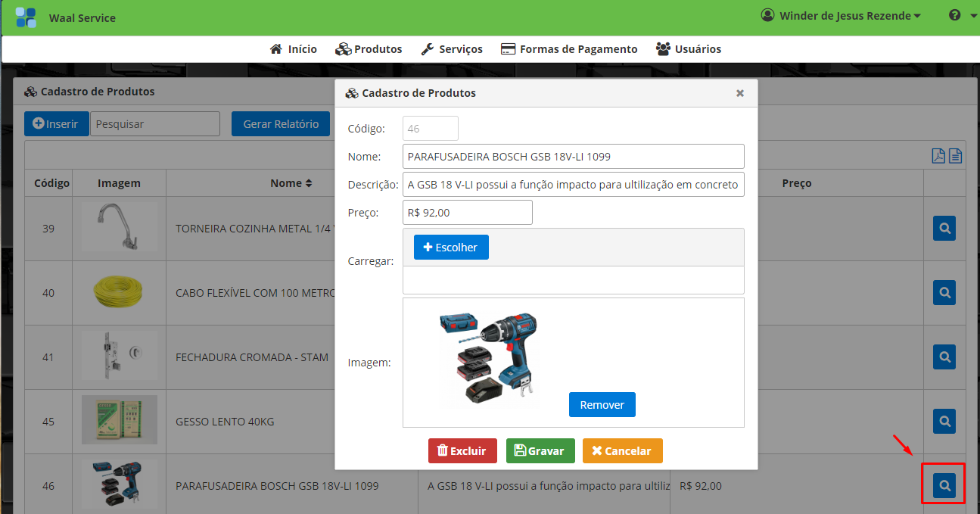
Task: Close the Cadastro de Produtos dialog
Action: pos(740,93)
